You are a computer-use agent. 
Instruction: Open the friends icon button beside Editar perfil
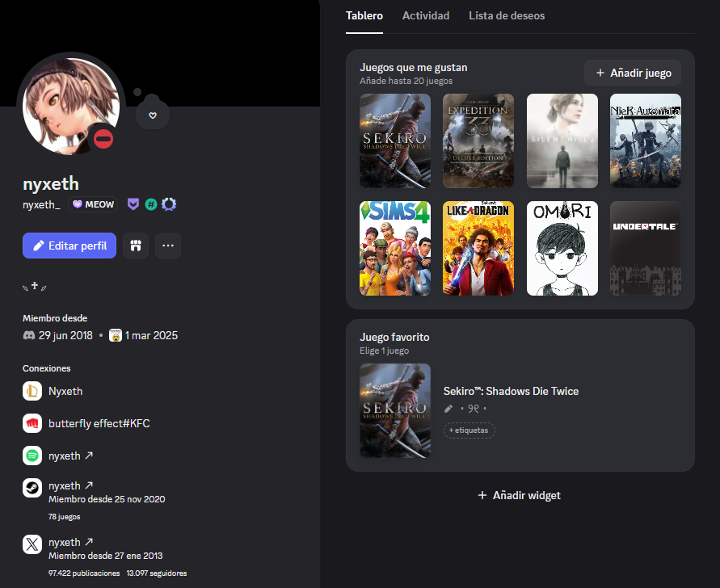coord(136,246)
